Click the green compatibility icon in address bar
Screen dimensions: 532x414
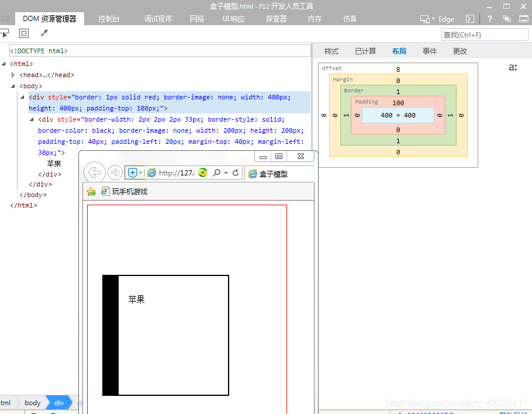[202, 172]
